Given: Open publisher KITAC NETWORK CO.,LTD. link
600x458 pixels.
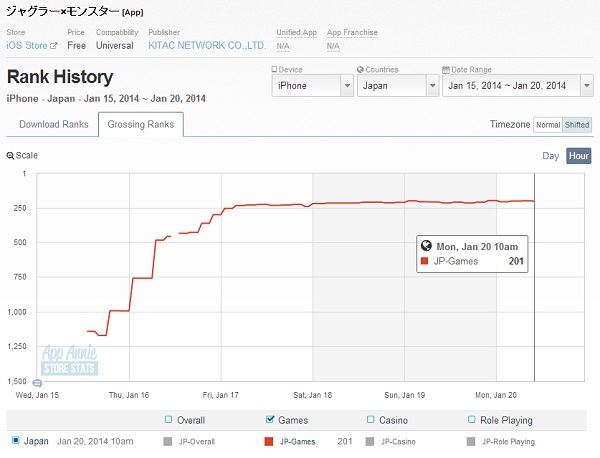Looking at the screenshot, I should coord(207,46).
